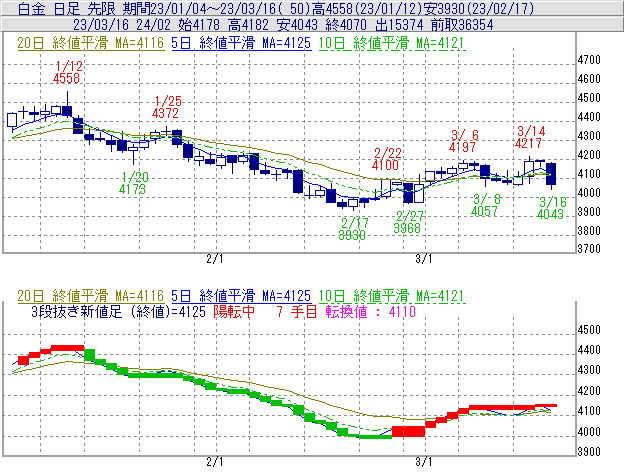Click the 3800 price label on upper axis

pos(589,231)
